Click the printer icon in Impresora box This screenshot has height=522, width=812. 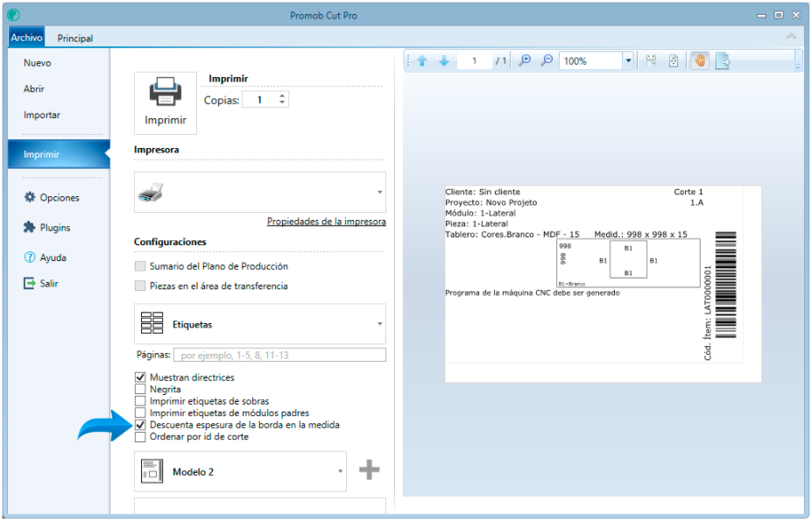click(151, 193)
